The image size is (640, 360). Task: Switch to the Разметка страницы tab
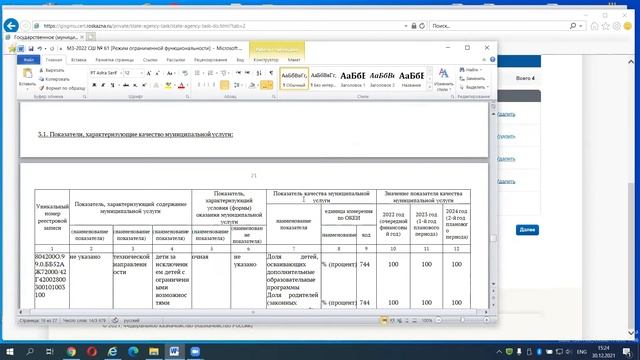click(115, 60)
